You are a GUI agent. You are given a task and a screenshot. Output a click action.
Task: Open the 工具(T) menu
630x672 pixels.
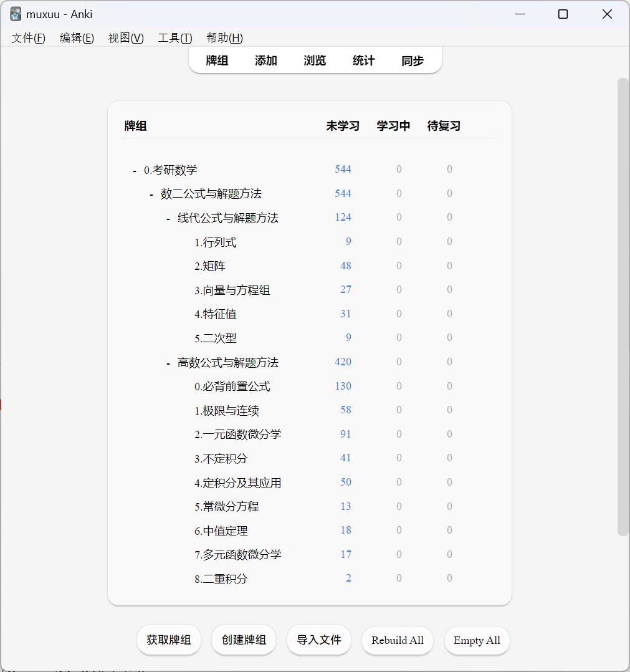point(174,38)
